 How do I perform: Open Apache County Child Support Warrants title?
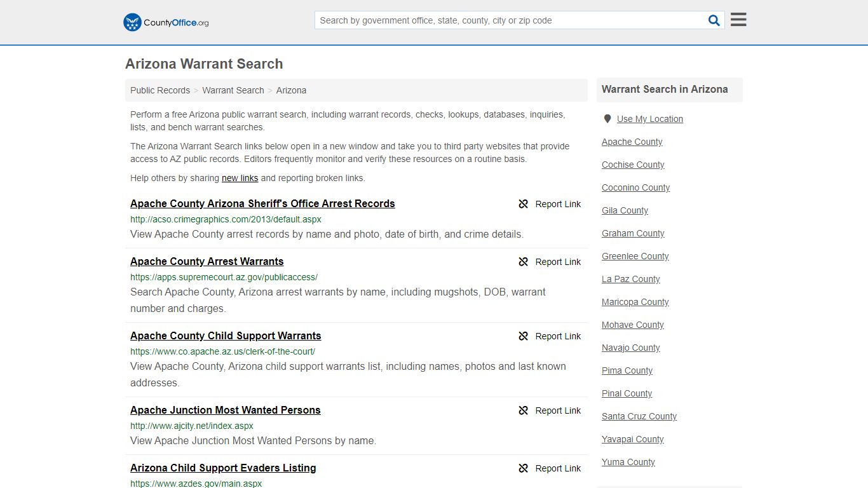(x=226, y=335)
